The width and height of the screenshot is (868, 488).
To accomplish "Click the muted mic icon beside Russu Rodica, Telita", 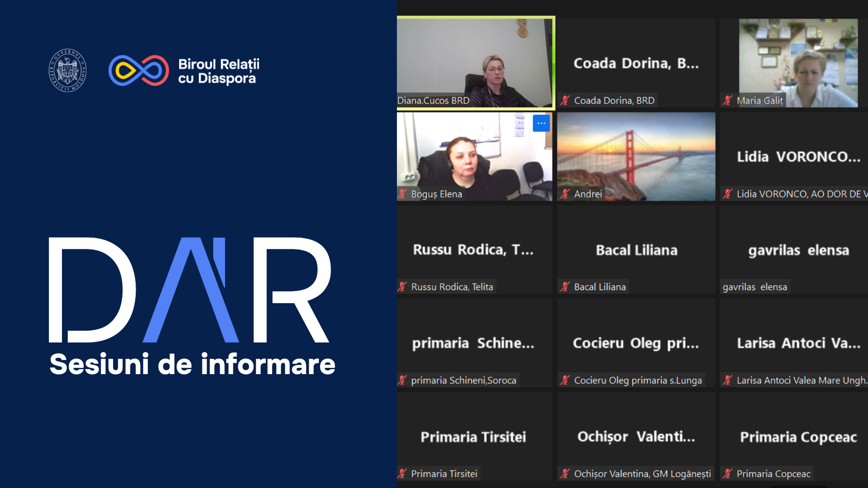I will [402, 286].
